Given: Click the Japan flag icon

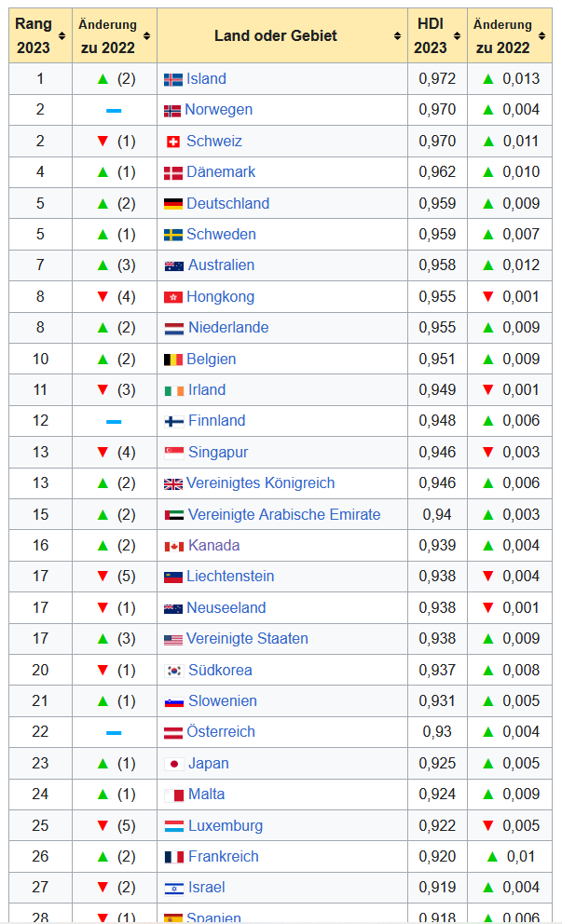Looking at the screenshot, I should [x=174, y=764].
